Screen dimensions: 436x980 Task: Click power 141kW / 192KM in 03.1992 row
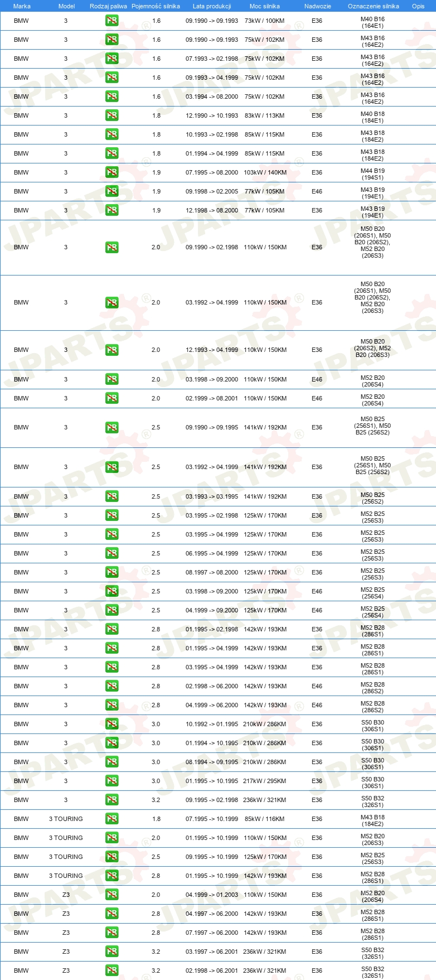[x=265, y=467]
